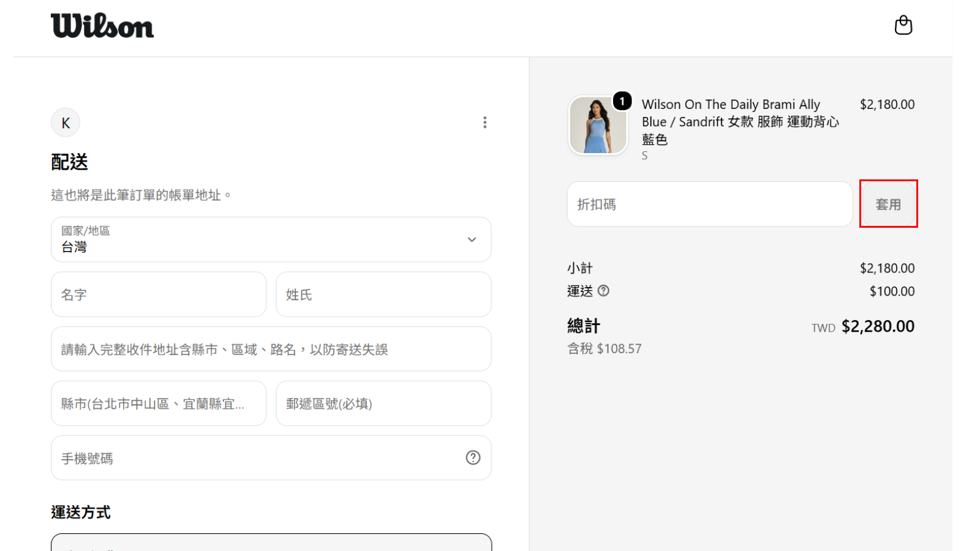Click the tax line 含稅 $108.57
The width and height of the screenshot is (980, 551).
605,349
